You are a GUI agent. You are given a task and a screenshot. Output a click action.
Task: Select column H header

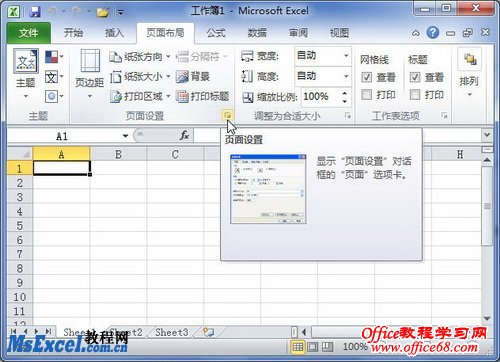point(460,154)
